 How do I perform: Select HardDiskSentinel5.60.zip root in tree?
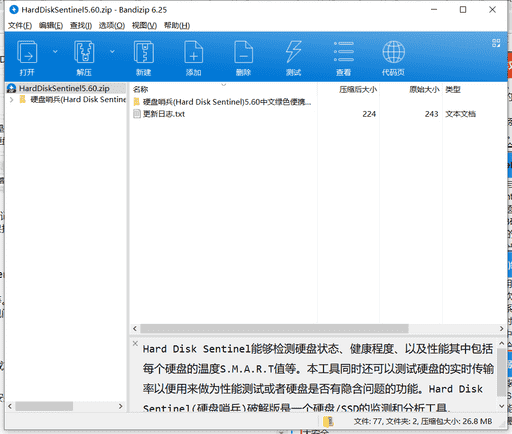(66, 88)
